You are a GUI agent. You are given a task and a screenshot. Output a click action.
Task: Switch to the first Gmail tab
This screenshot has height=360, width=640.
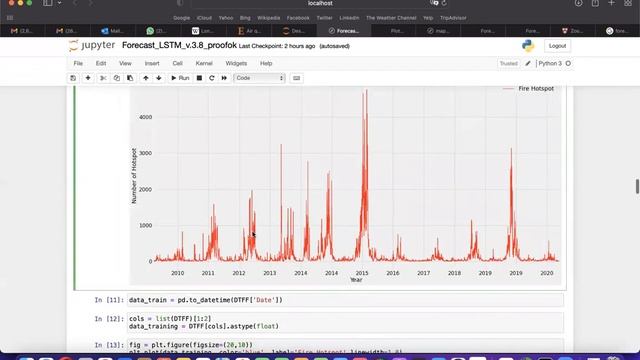coord(22,31)
